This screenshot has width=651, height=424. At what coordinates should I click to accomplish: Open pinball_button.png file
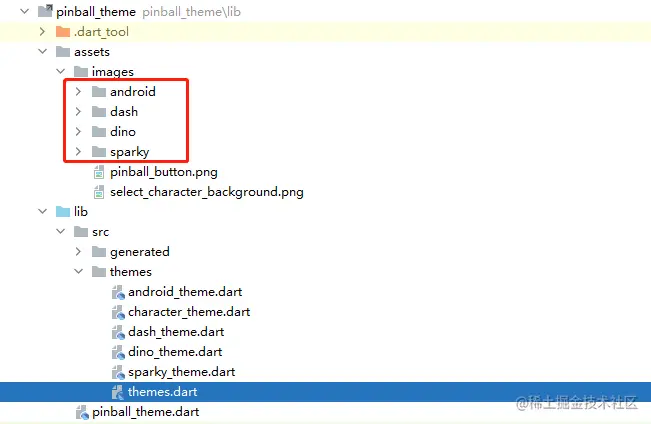164,172
